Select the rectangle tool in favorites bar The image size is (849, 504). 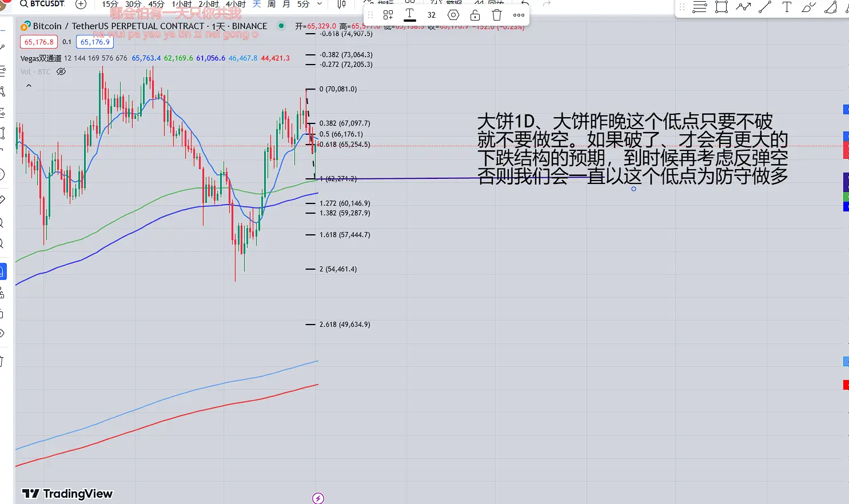pos(722,7)
